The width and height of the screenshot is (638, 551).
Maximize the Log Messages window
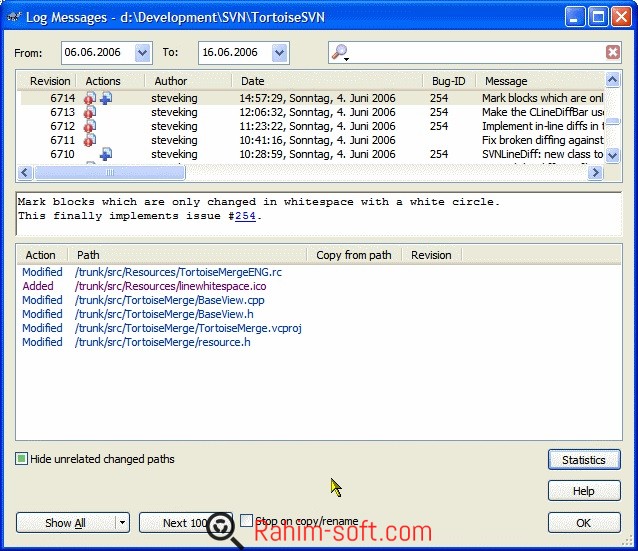click(598, 17)
